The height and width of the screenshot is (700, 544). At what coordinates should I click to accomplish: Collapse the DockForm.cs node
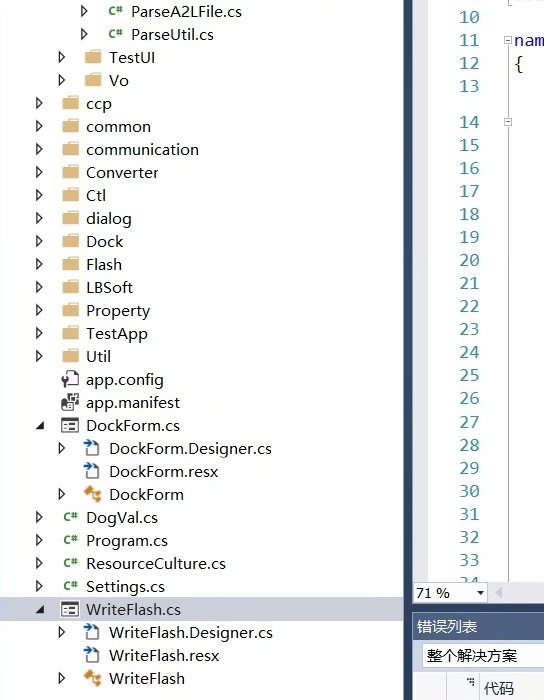(40, 426)
